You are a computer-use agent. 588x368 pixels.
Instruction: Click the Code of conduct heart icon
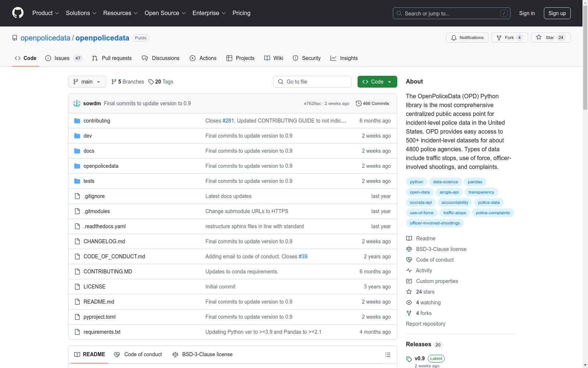(x=409, y=260)
